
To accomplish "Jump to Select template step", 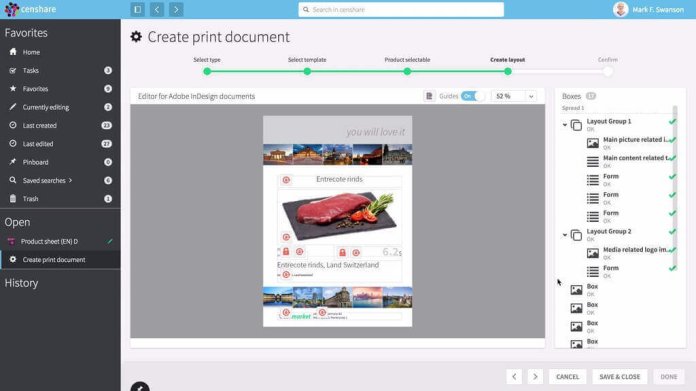I will [307, 71].
